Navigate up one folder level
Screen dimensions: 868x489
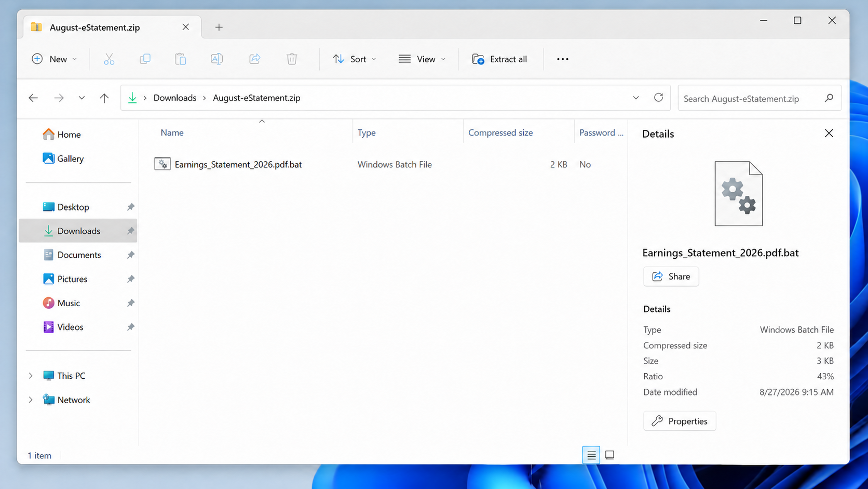104,98
